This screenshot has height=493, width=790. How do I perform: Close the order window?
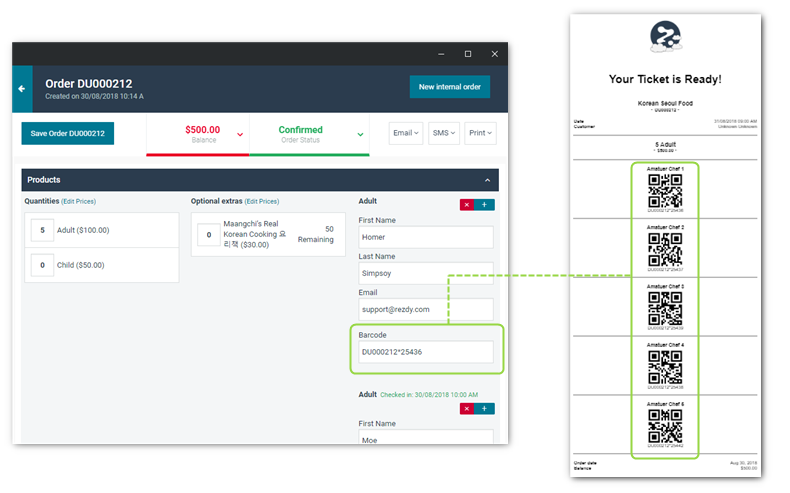pyautogui.click(x=494, y=54)
